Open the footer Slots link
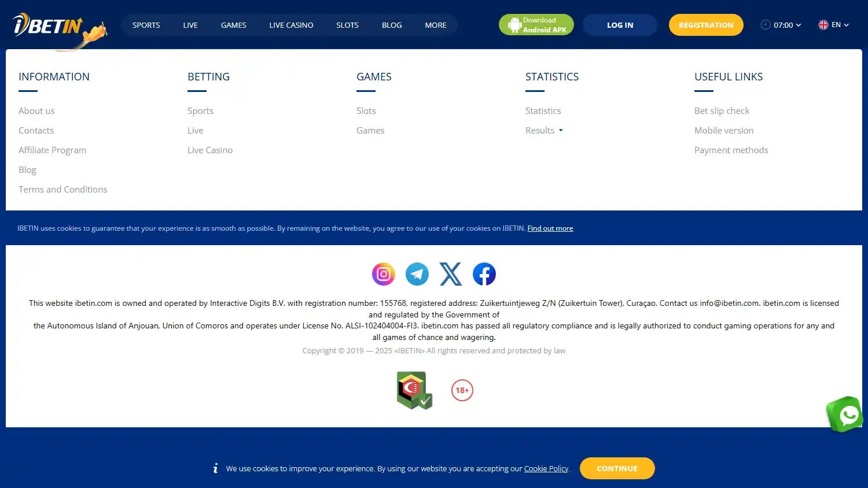868x488 pixels. (366, 111)
